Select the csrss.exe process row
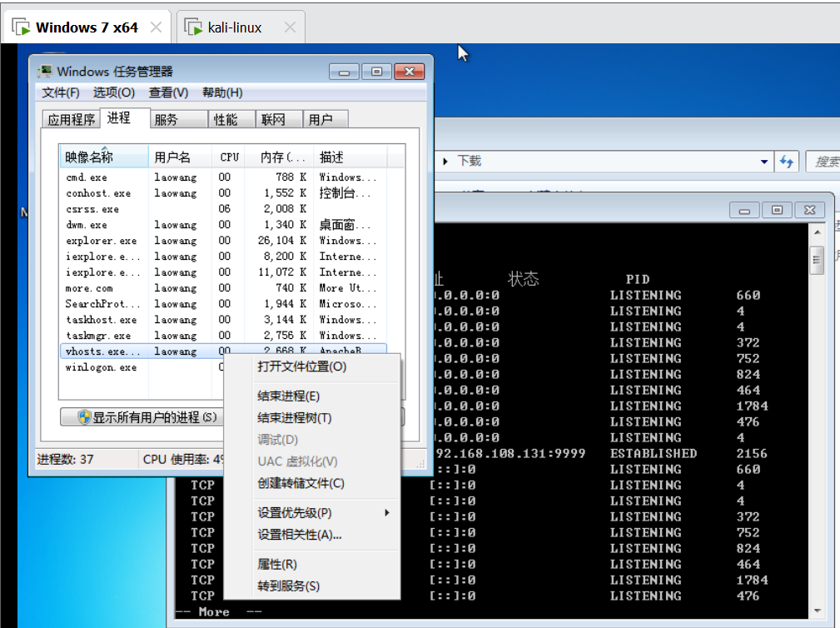This screenshot has width=840, height=628. coord(223,209)
